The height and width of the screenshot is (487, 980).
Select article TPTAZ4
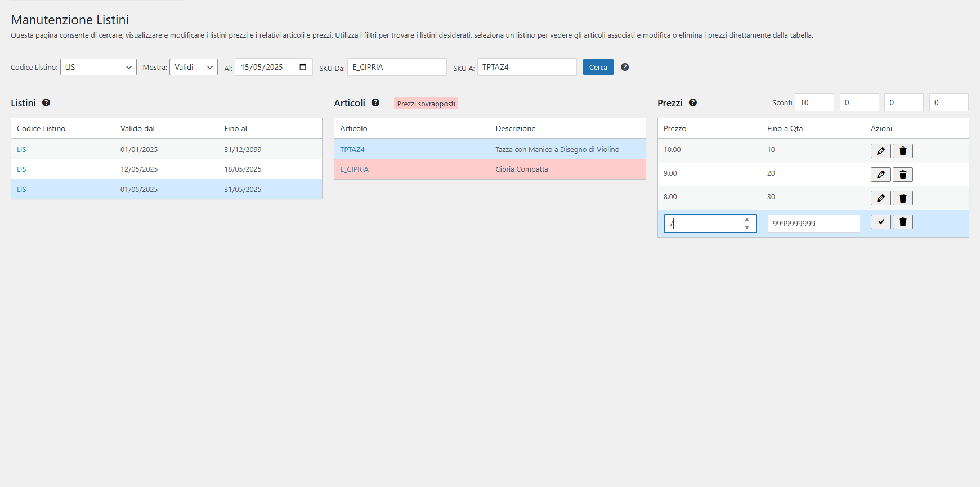[x=352, y=149]
